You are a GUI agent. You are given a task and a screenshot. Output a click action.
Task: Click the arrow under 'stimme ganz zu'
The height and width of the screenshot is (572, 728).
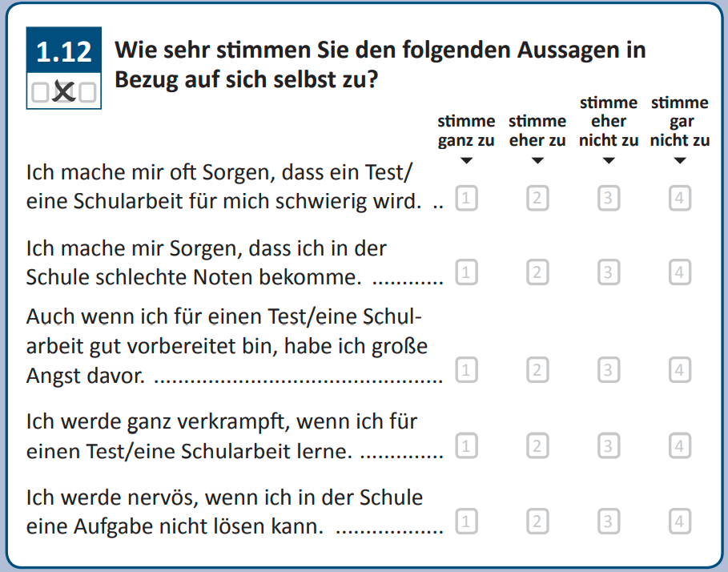466,161
